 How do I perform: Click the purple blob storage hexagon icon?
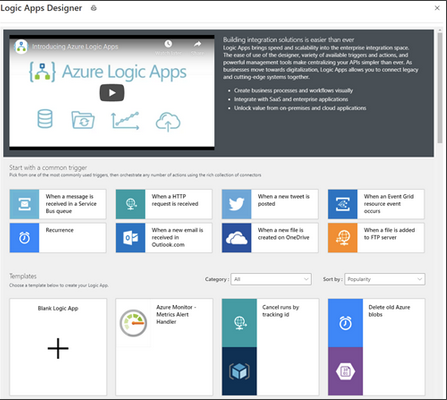345,371
